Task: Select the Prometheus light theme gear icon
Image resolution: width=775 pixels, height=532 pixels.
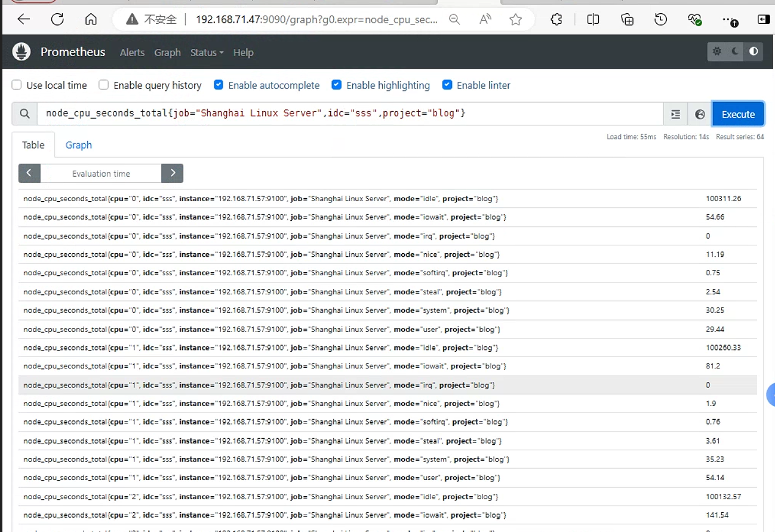Action: point(717,51)
